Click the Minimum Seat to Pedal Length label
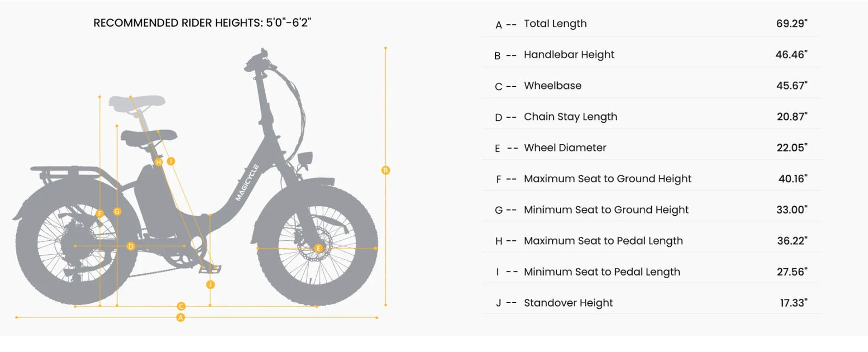 [602, 272]
